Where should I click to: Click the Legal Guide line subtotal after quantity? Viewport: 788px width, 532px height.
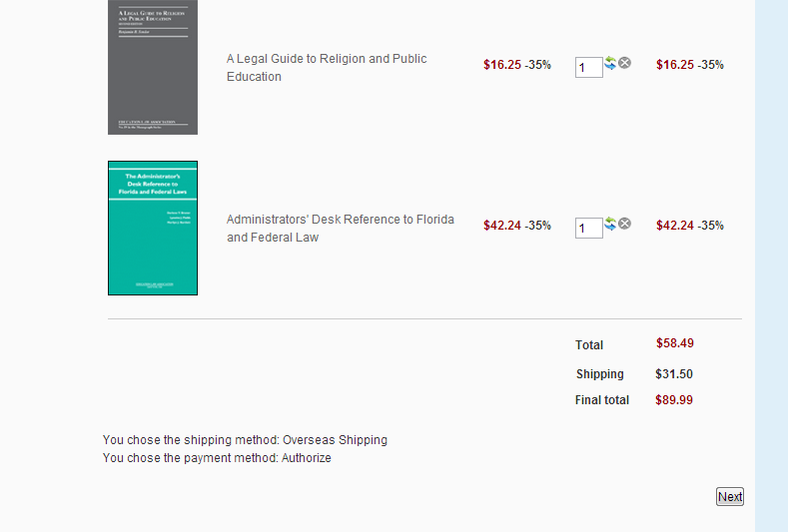point(675,65)
